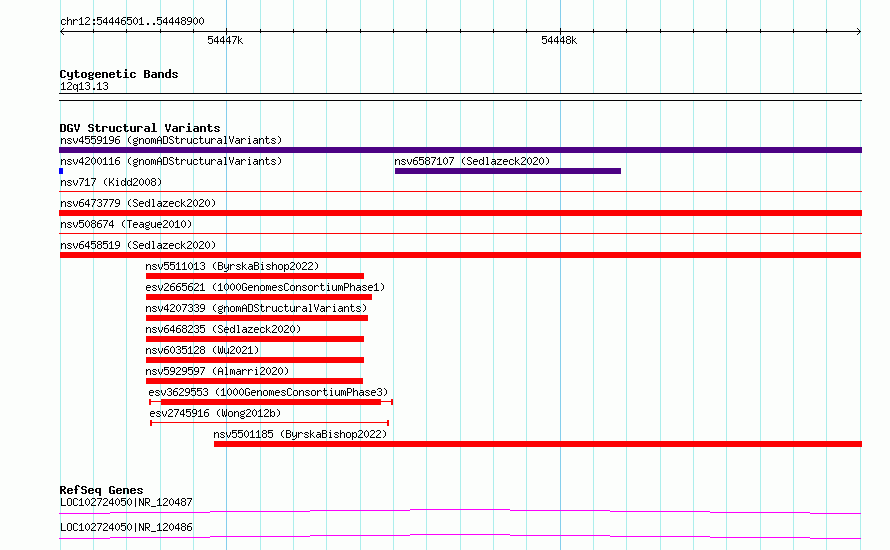Select the nsv5501185 (ByrskaBishop2022) label

point(300,434)
